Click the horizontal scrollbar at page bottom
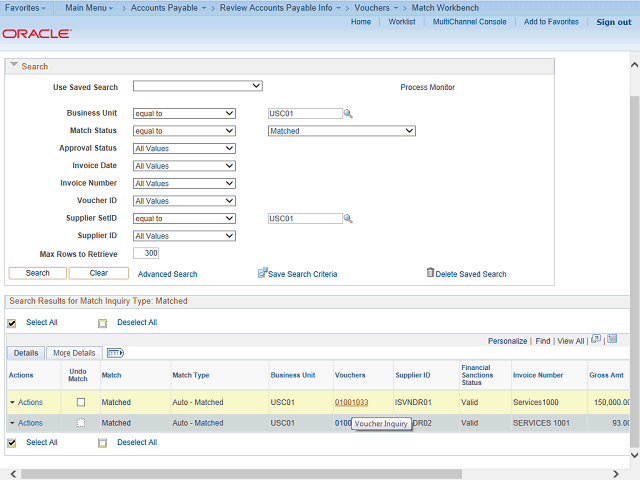640x480 pixels. (x=300, y=473)
